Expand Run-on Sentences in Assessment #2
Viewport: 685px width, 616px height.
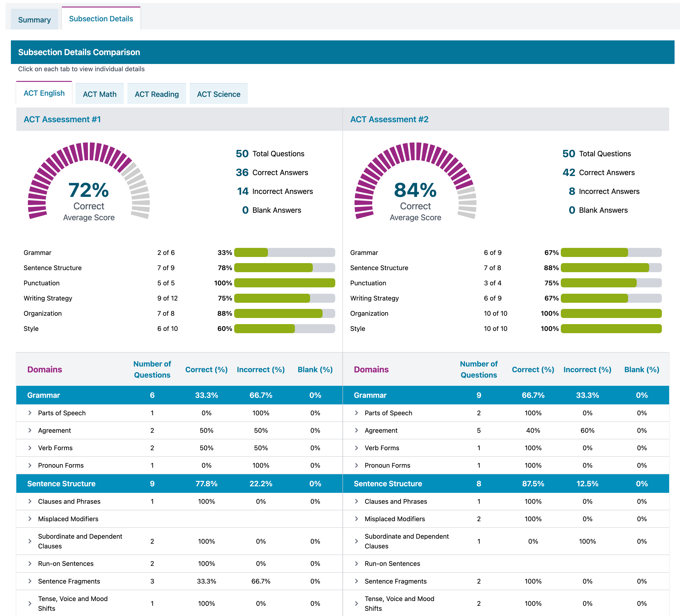pos(357,564)
